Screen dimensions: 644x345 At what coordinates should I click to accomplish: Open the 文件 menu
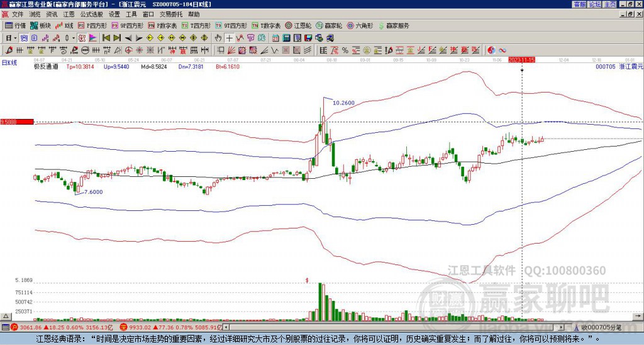click(x=18, y=14)
